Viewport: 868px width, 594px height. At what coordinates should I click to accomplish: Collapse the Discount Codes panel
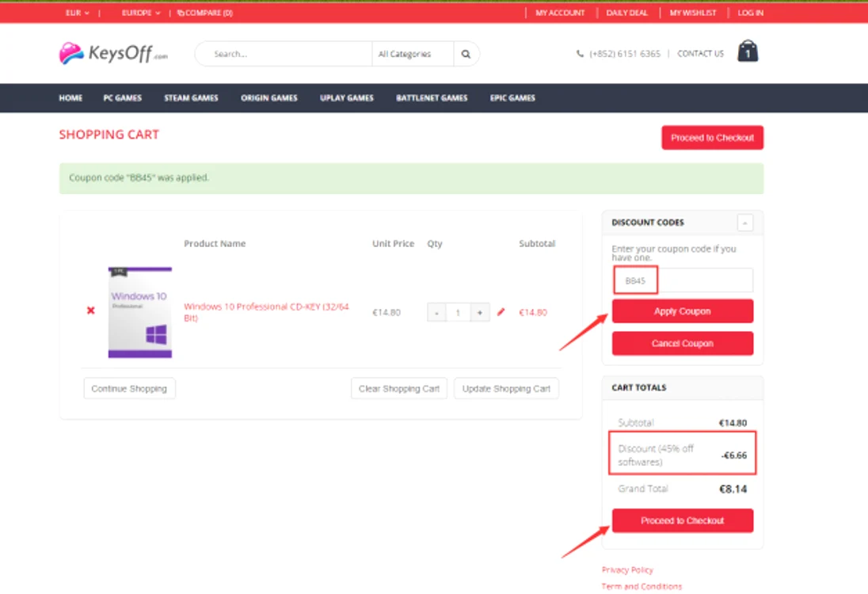(x=745, y=223)
